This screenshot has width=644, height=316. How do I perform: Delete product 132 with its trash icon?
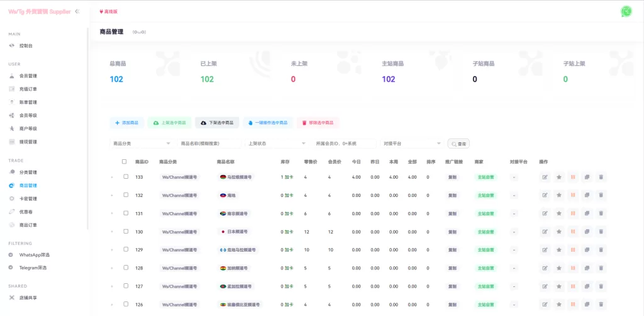coord(601,195)
